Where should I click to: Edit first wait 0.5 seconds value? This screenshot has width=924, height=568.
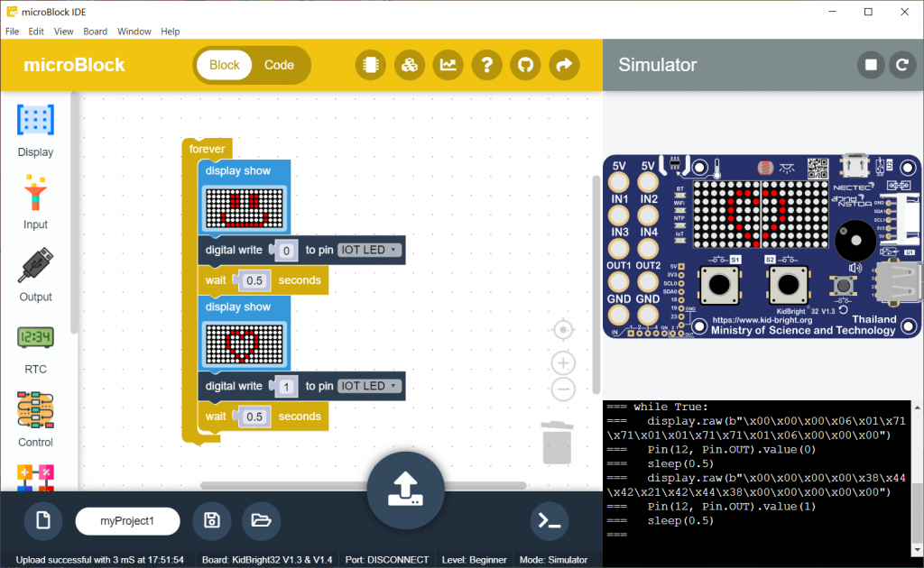point(254,280)
